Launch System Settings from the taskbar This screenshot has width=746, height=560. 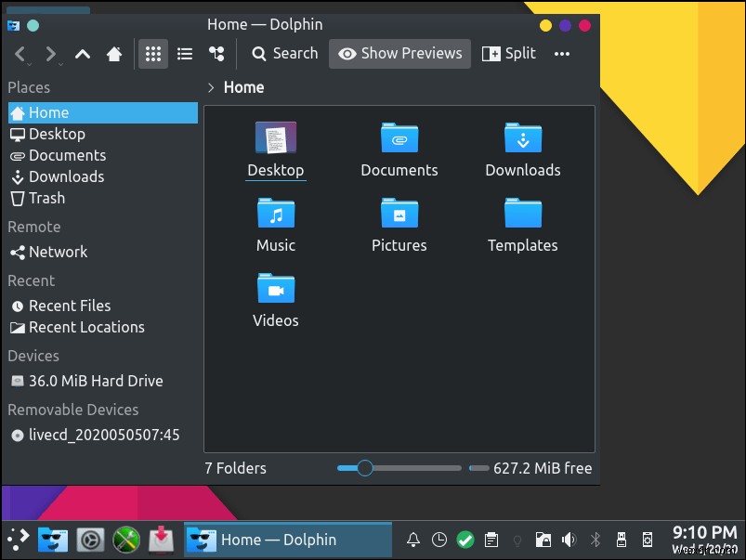coord(89,539)
